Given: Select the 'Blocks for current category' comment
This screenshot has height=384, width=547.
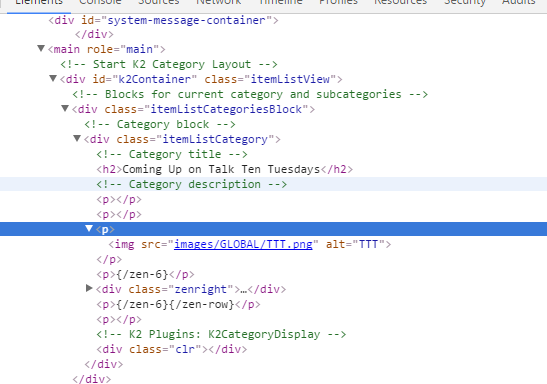Looking at the screenshot, I should click(250, 94).
